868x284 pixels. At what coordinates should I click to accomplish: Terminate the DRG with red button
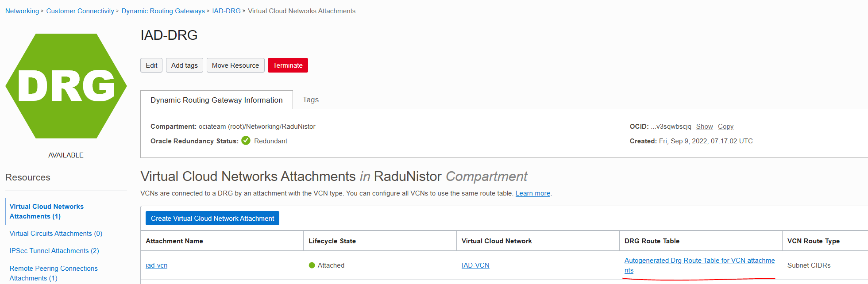point(288,65)
